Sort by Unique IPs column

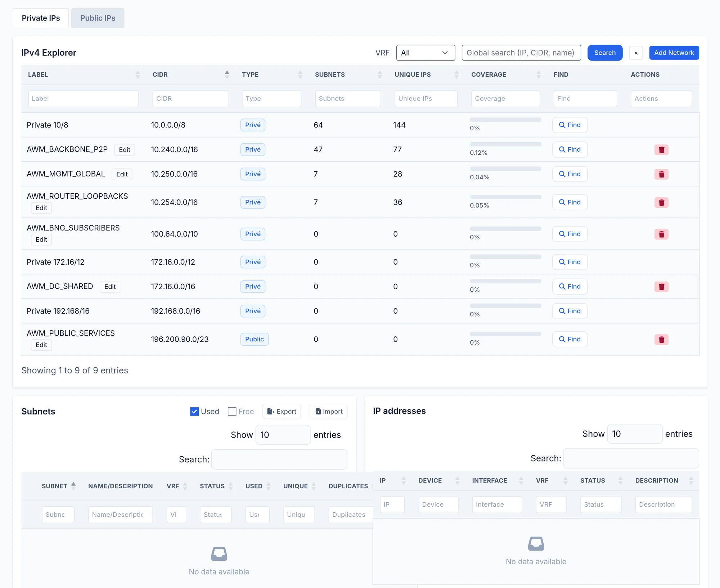coord(456,75)
